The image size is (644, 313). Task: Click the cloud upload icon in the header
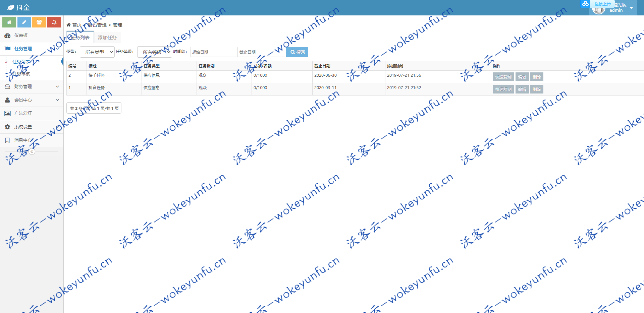tap(585, 4)
